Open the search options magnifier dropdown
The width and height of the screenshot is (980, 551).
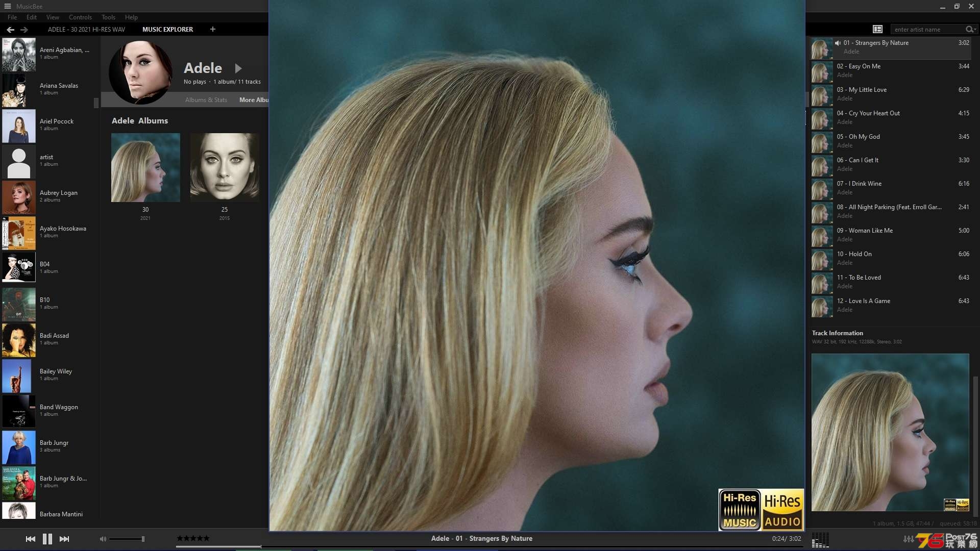(x=970, y=29)
